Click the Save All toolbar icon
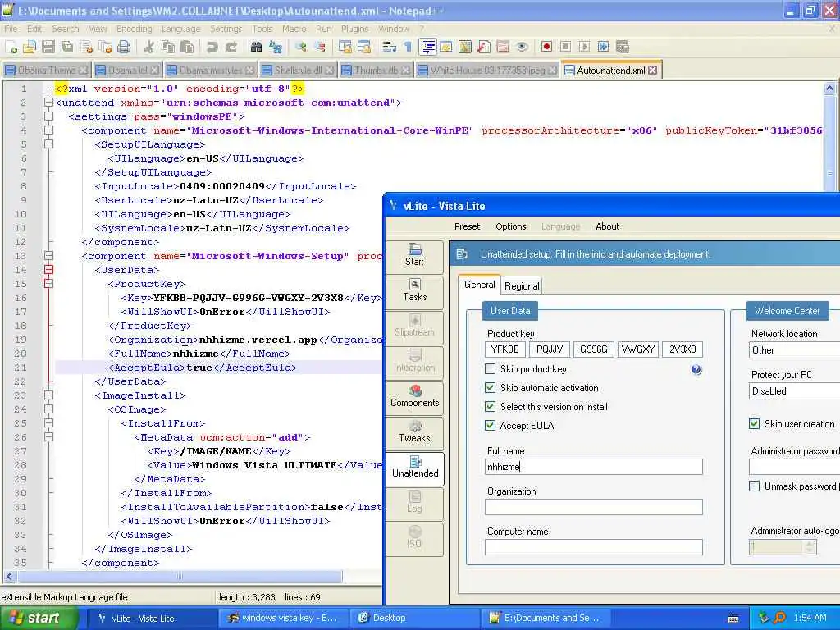This screenshot has width=840, height=630. click(x=67, y=47)
